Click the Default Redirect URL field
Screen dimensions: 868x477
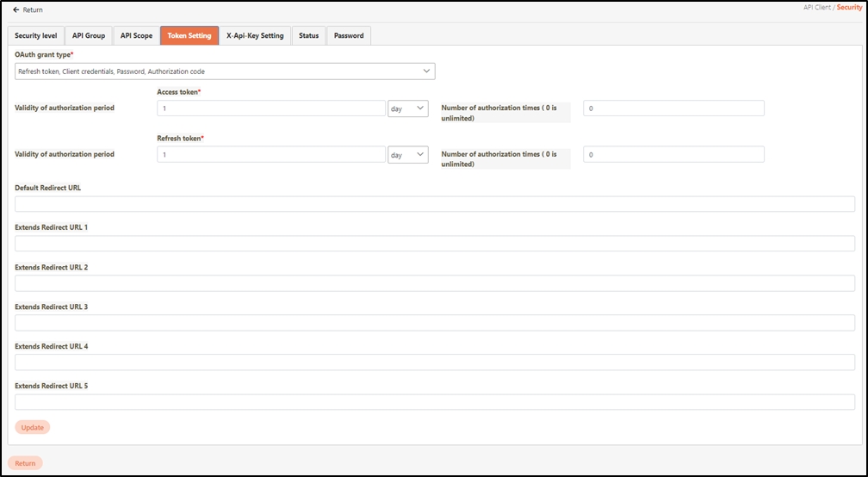(x=435, y=204)
